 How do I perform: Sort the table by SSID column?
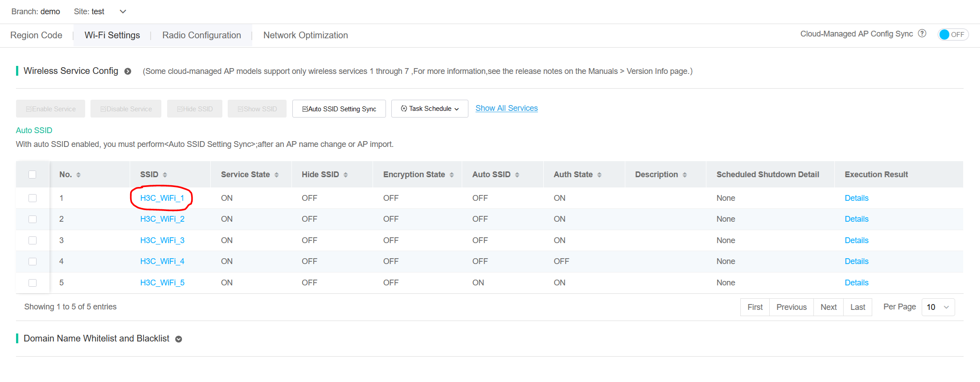pos(165,175)
